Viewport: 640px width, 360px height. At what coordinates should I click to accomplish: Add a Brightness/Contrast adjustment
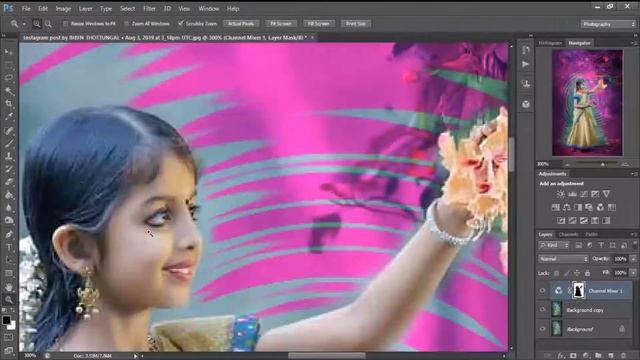(x=561, y=194)
